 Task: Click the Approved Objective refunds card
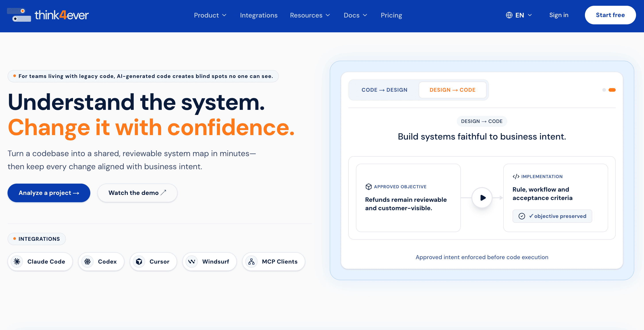408,198
